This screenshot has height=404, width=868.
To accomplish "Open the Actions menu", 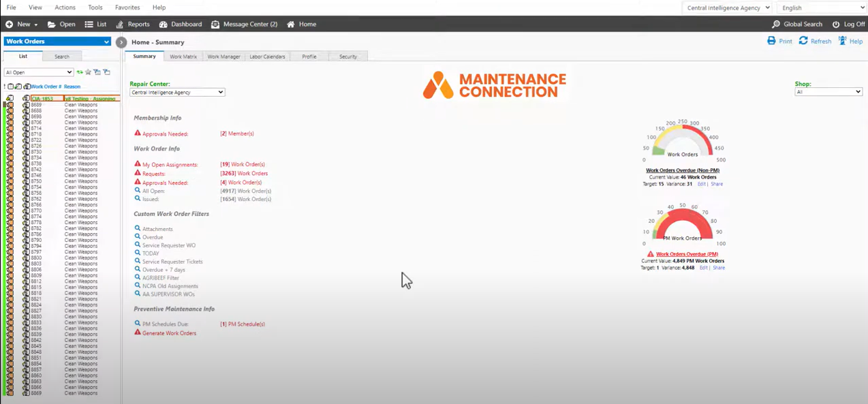I will [65, 7].
